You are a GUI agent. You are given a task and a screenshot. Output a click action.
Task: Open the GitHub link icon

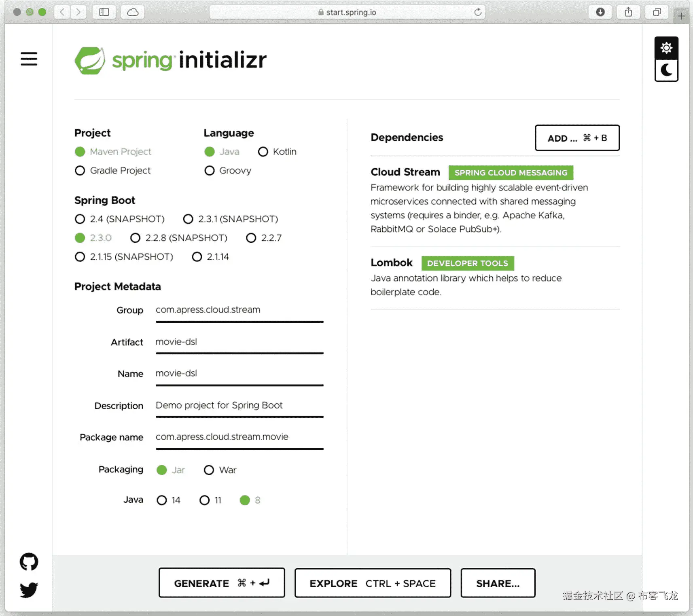29,561
